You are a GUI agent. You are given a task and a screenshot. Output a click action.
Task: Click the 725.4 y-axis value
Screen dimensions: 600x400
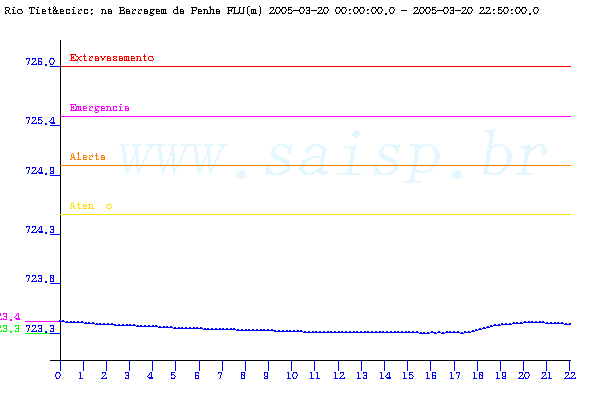tap(40, 121)
